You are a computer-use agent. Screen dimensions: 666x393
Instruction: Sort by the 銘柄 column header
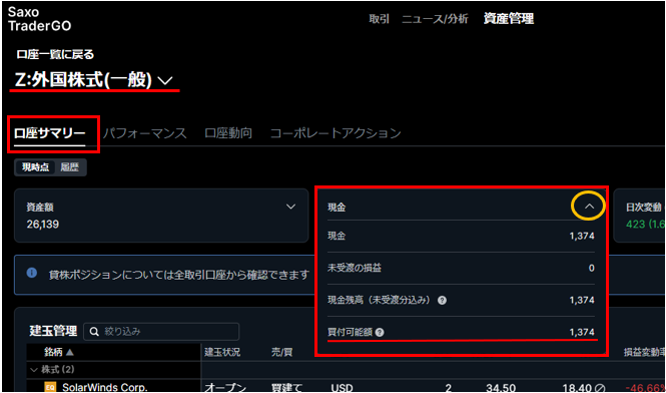[59, 352]
